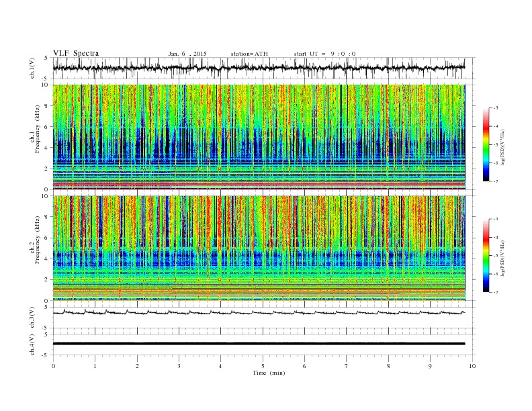
Task: Click the 'ch.4(V)' waveform axis label
Action: 32,345
